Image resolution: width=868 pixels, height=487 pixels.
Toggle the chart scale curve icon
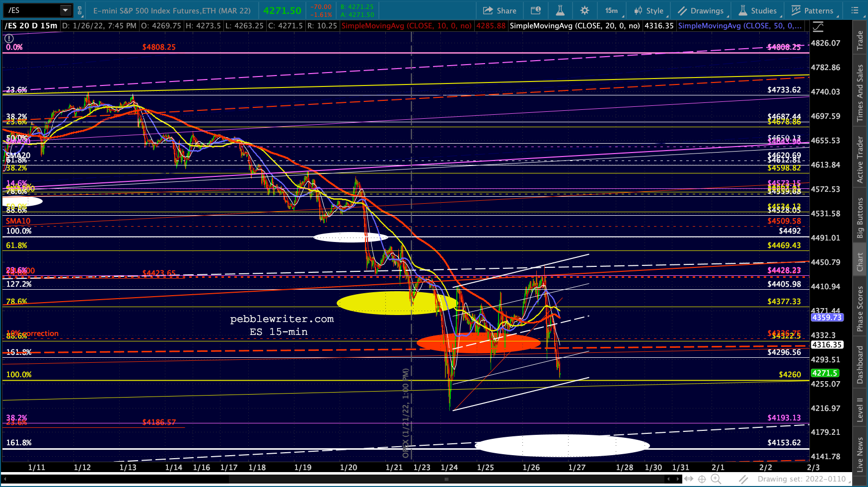click(817, 26)
